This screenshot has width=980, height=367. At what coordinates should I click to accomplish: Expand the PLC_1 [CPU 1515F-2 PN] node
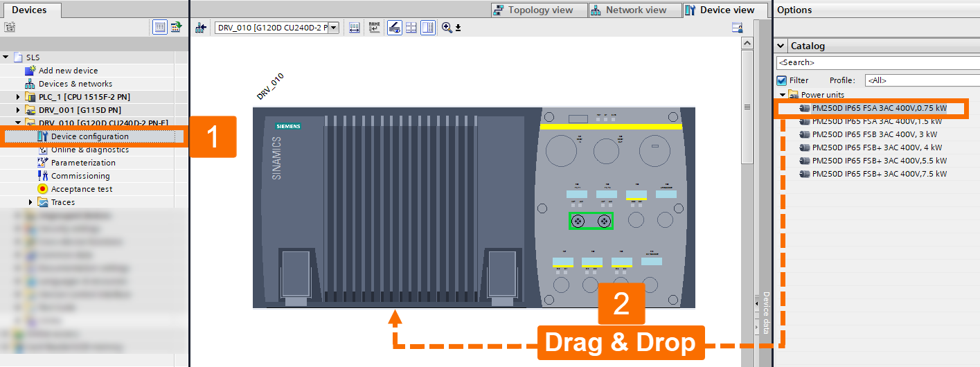point(19,97)
